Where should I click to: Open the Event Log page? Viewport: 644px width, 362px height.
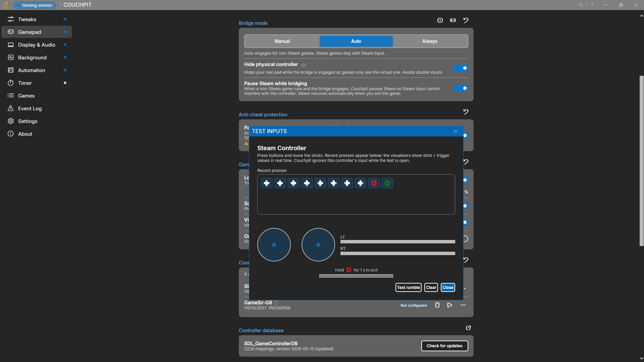pyautogui.click(x=37, y=108)
